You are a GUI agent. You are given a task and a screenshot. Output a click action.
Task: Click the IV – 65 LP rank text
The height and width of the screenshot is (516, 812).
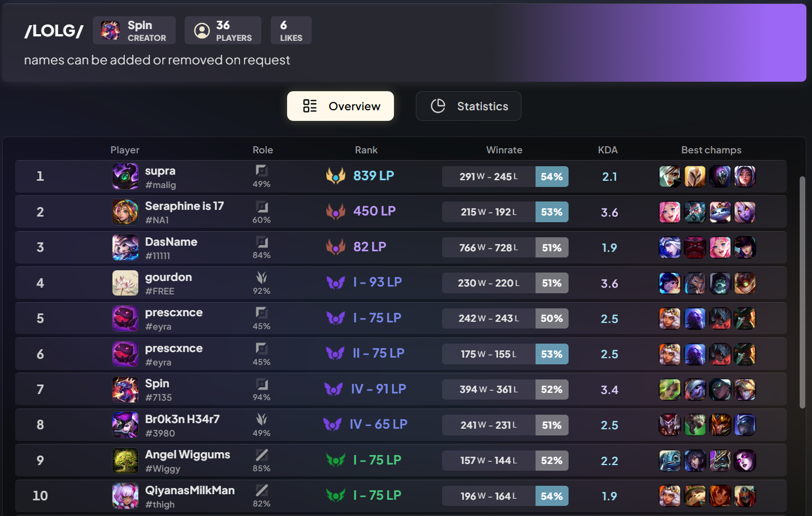[378, 424]
